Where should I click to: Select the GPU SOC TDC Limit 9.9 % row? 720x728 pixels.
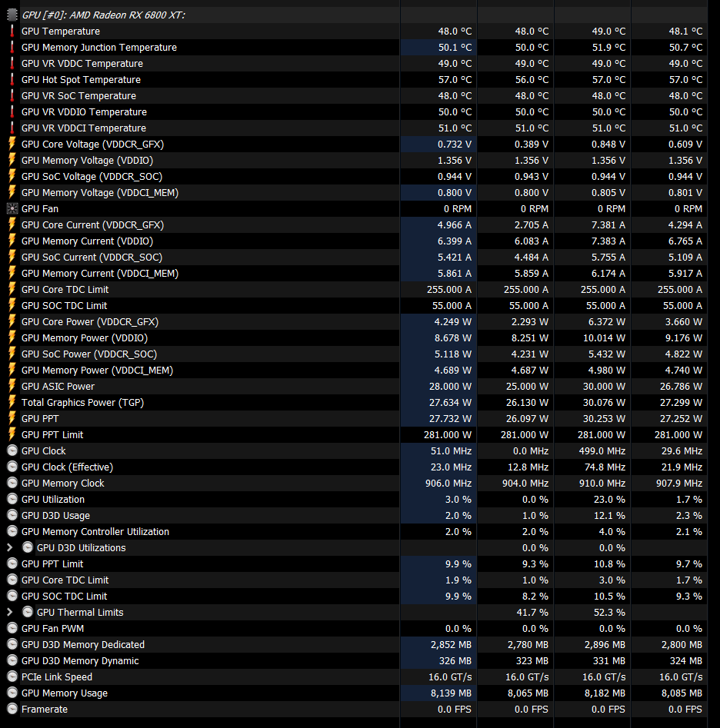357,596
